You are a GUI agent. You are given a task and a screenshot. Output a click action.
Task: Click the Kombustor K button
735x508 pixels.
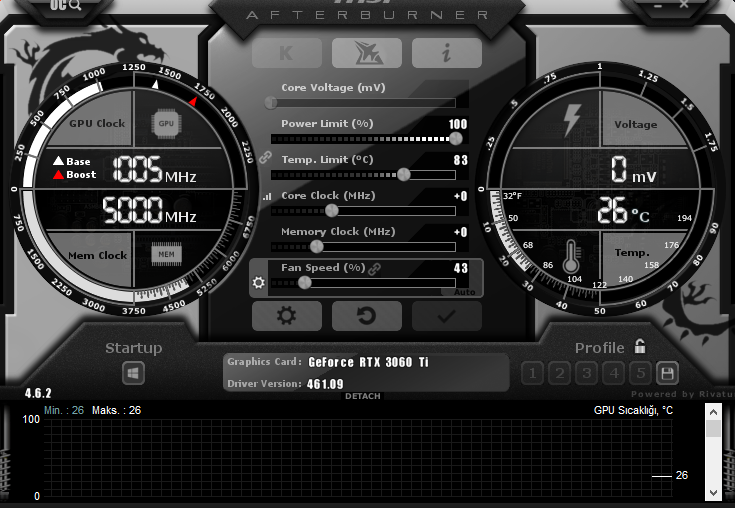287,53
